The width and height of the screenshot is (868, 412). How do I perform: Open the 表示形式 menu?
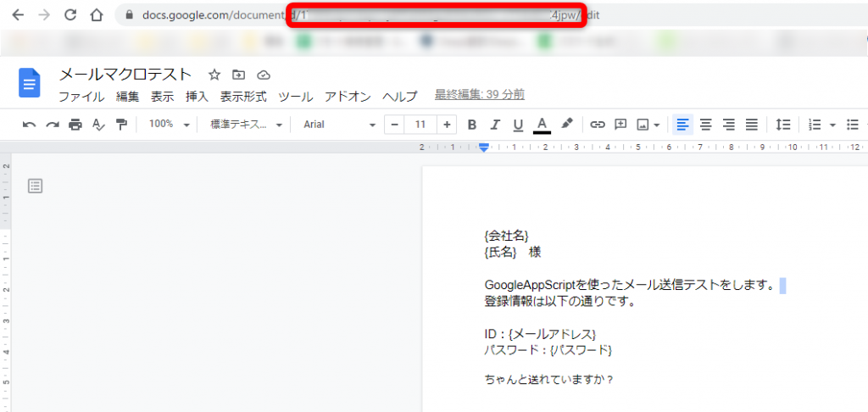(243, 97)
